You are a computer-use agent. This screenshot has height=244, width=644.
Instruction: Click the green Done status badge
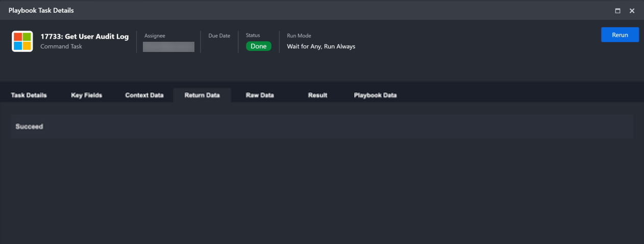pos(258,46)
